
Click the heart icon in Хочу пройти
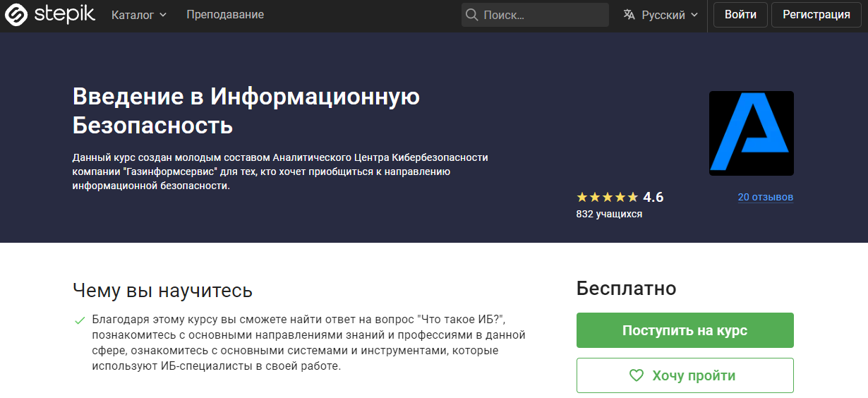637,375
